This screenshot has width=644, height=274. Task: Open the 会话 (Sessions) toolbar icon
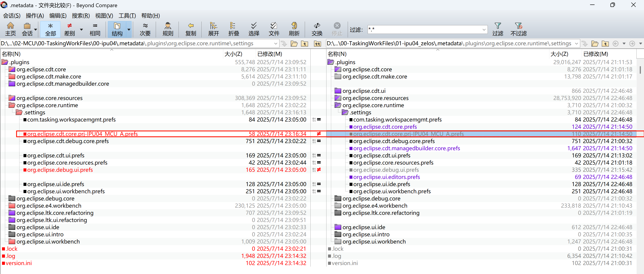27,29
